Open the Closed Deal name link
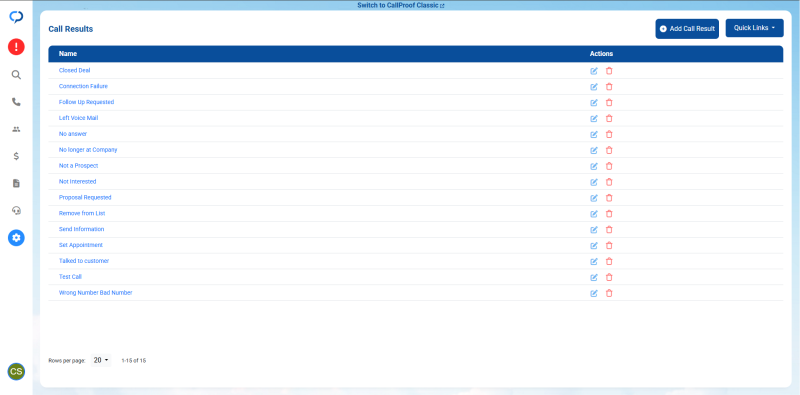 (x=74, y=70)
